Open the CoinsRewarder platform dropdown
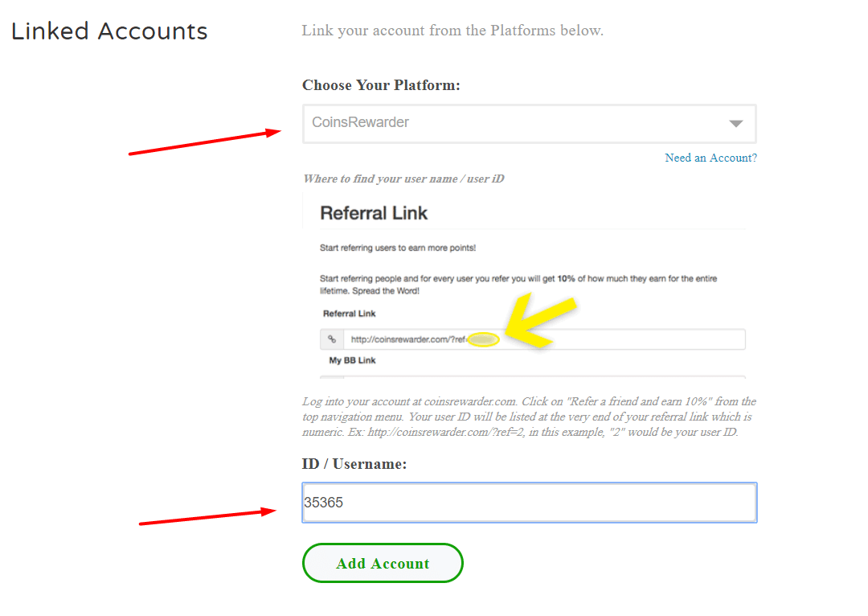The image size is (868, 616). pyautogui.click(x=514, y=123)
